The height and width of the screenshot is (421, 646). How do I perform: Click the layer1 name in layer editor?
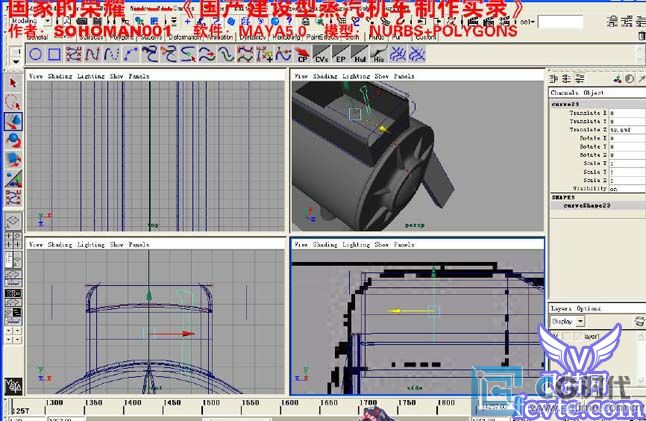[592, 337]
